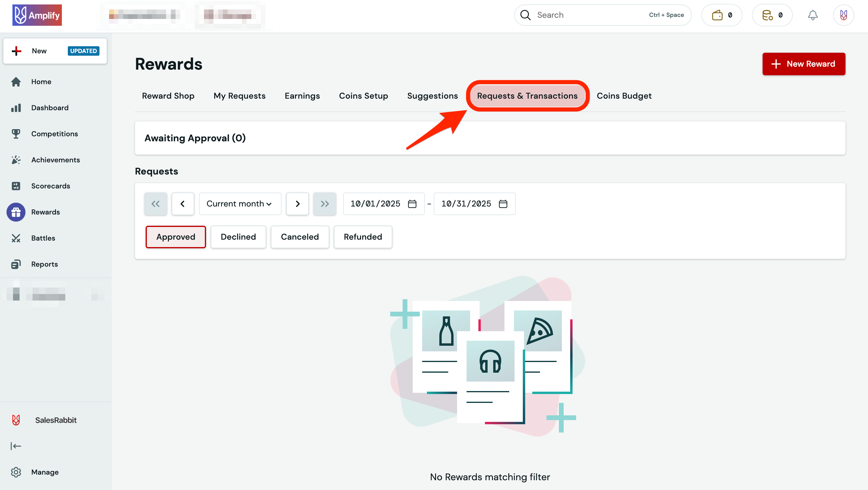Open the wallet balance icon
This screenshot has width=868, height=490.
coord(717,15)
